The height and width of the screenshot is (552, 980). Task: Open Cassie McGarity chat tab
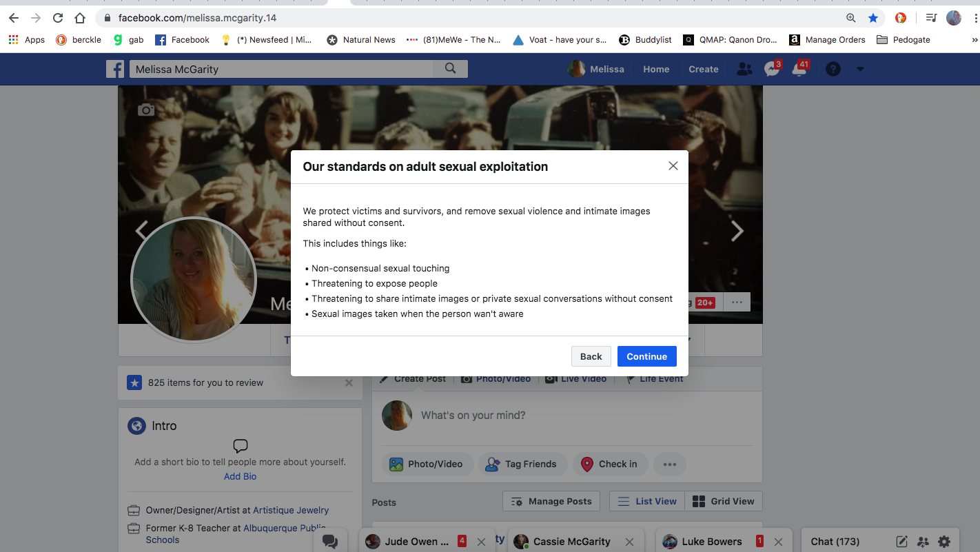[x=562, y=542]
